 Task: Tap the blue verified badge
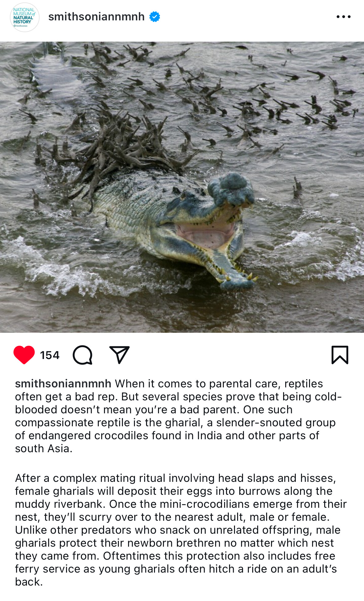pyautogui.click(x=155, y=17)
